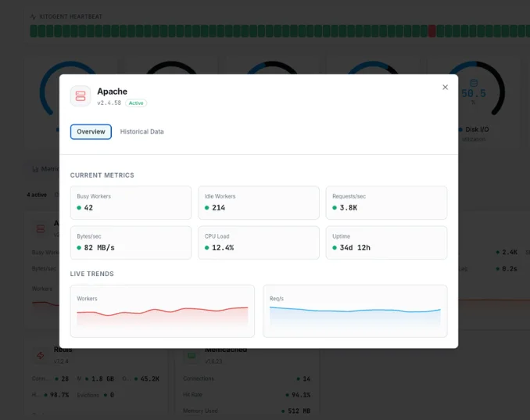This screenshot has width=530, height=420.
Task: Click the 2.4K value in background card
Action: coord(510,253)
